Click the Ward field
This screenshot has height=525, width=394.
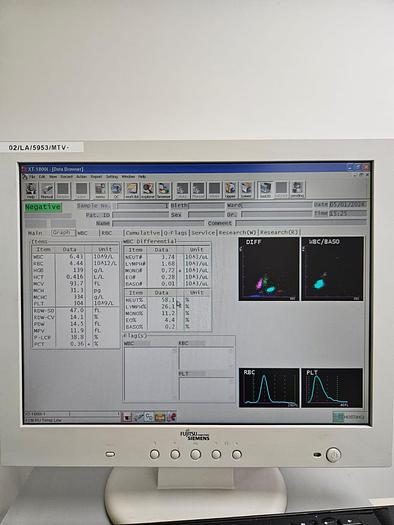pyautogui.click(x=277, y=205)
